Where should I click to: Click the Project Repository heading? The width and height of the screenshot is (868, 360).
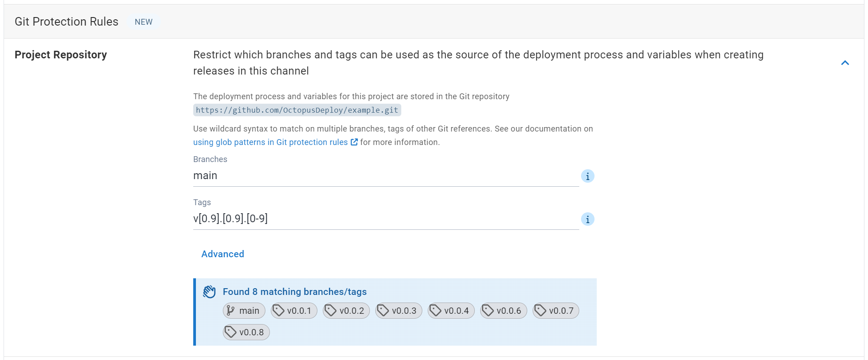point(61,55)
